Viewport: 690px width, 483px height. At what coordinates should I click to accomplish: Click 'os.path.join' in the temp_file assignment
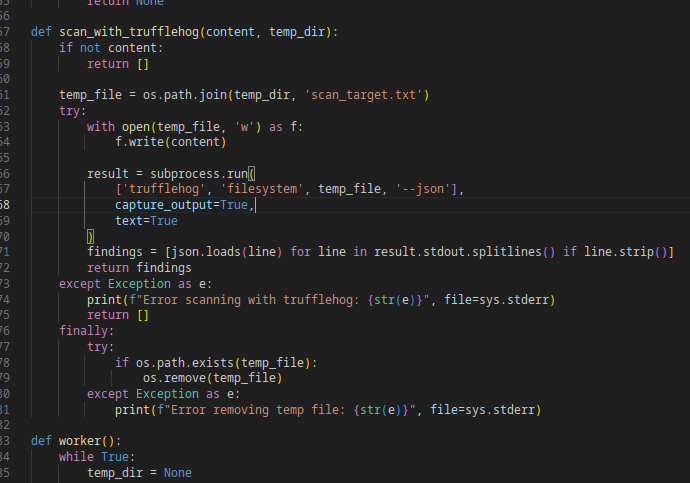(185, 95)
